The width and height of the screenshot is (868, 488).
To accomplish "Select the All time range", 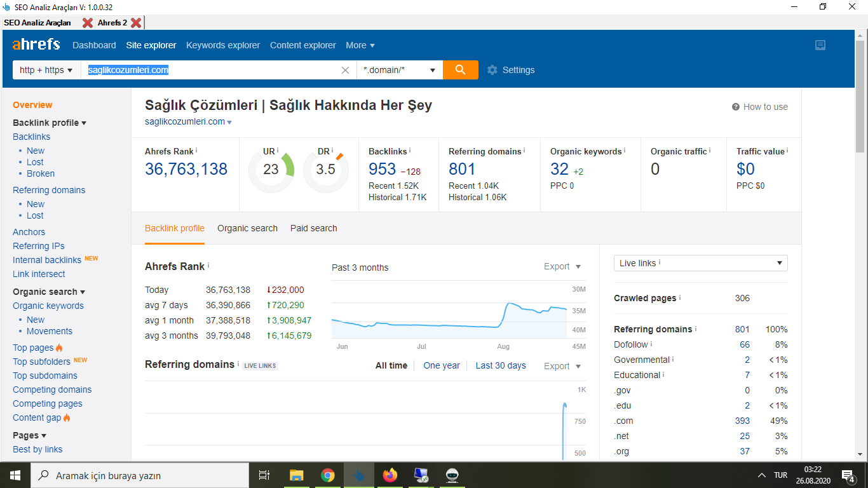I will coord(391,365).
